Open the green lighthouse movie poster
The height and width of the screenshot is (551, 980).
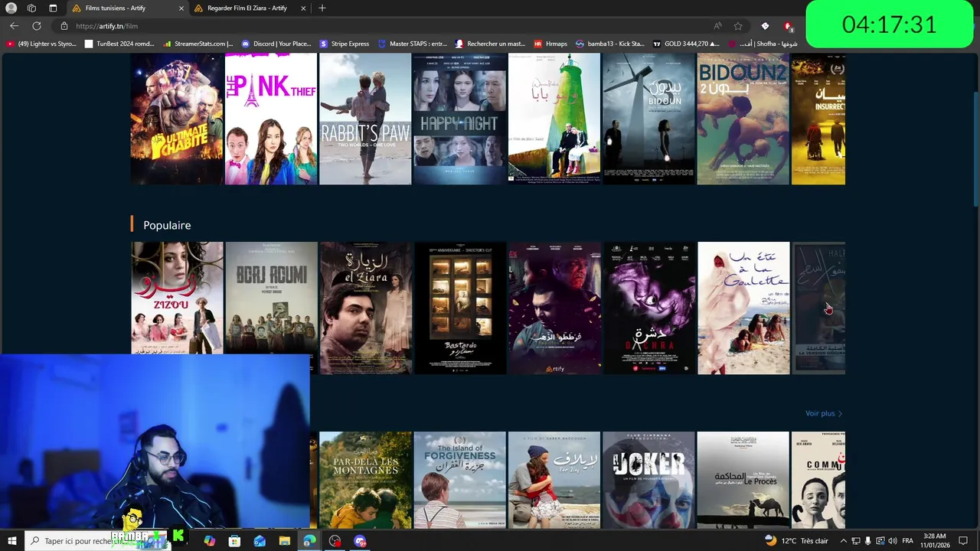[x=554, y=119]
